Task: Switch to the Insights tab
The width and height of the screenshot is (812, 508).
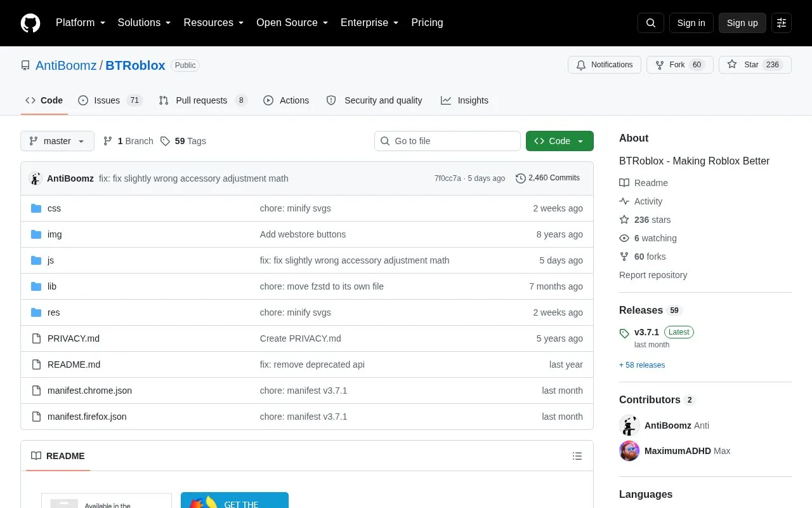Action: (x=465, y=100)
